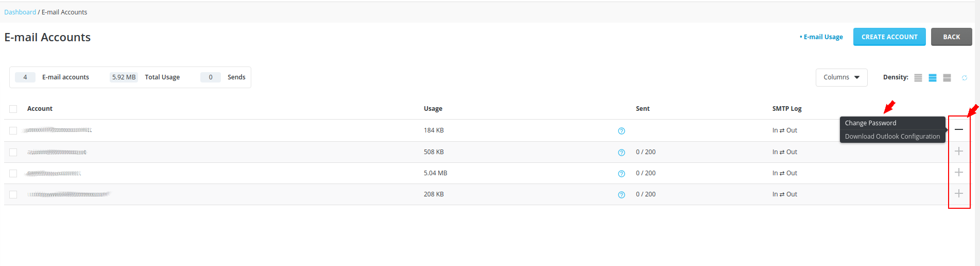Click help icon in 508 KB row
Screen dimensions: 980x266
tap(621, 153)
